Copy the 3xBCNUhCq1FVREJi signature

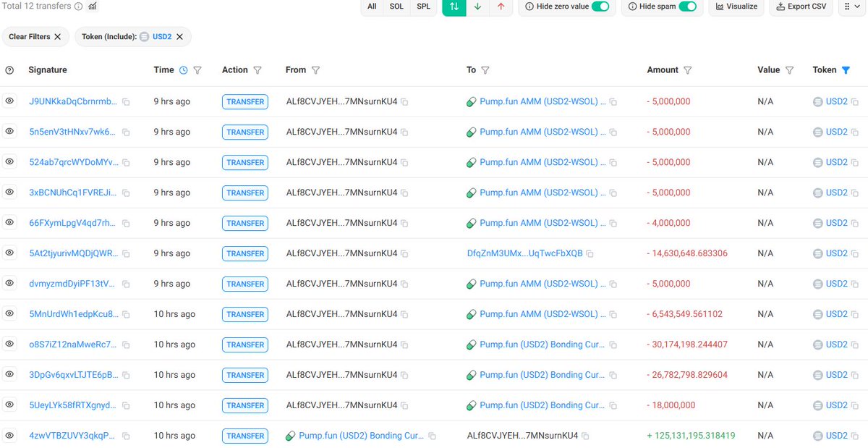[x=126, y=193]
